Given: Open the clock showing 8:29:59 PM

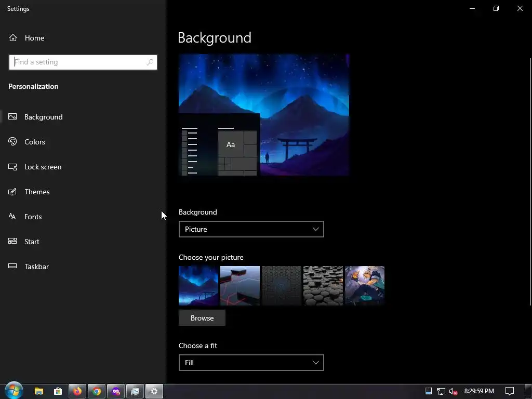Looking at the screenshot, I should [479, 391].
